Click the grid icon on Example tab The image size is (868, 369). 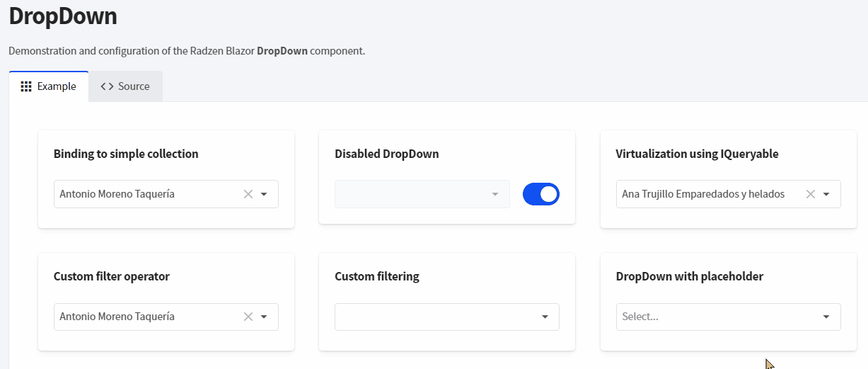pos(26,86)
